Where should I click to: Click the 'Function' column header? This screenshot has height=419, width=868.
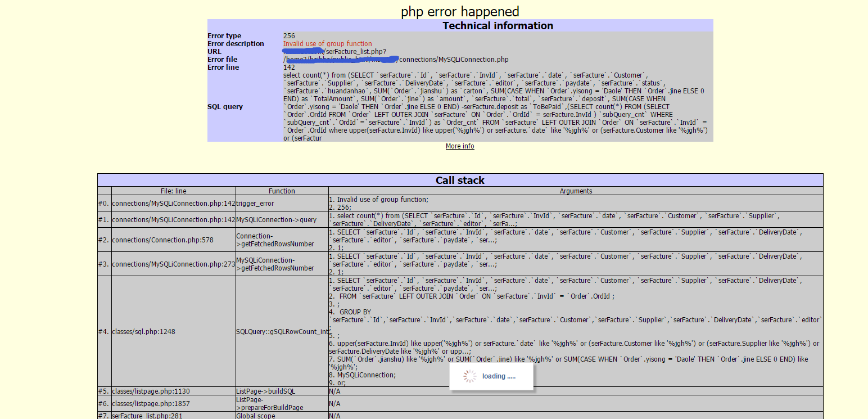click(282, 191)
